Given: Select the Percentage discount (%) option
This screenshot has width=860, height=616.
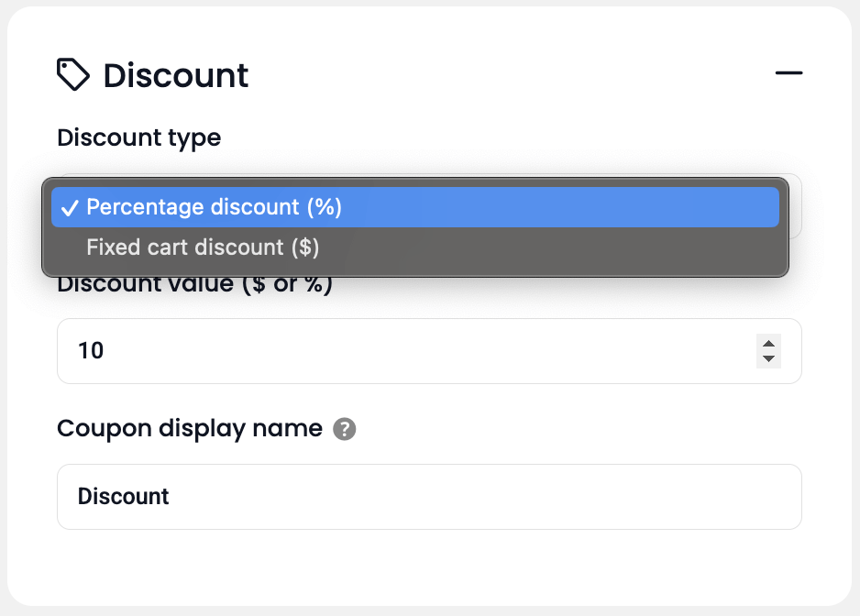Looking at the screenshot, I should pyautogui.click(x=214, y=207).
